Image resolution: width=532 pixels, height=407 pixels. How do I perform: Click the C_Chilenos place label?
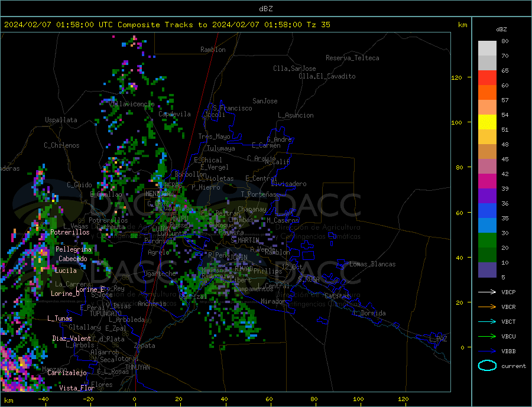(61, 145)
